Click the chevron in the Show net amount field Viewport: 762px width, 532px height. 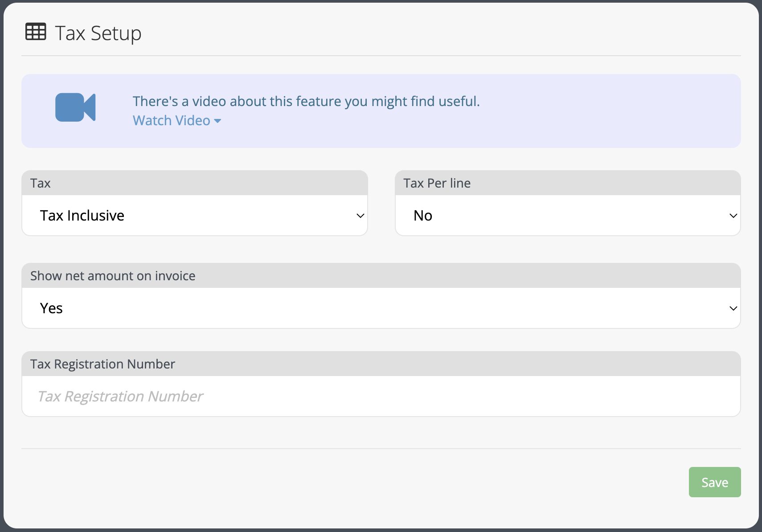(733, 308)
